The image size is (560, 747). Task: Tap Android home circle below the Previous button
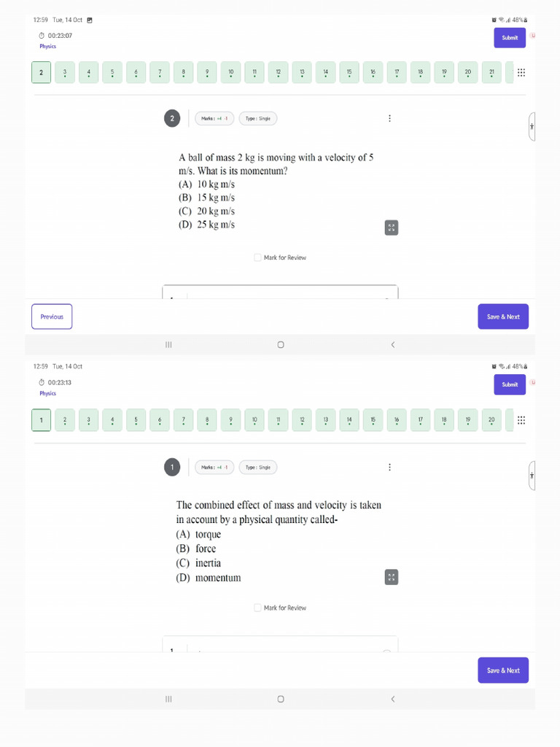pyautogui.click(x=281, y=345)
